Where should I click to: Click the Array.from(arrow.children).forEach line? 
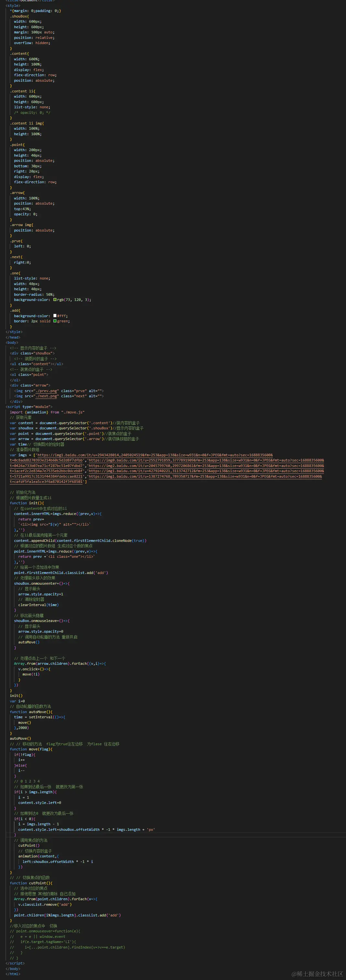coord(60,663)
